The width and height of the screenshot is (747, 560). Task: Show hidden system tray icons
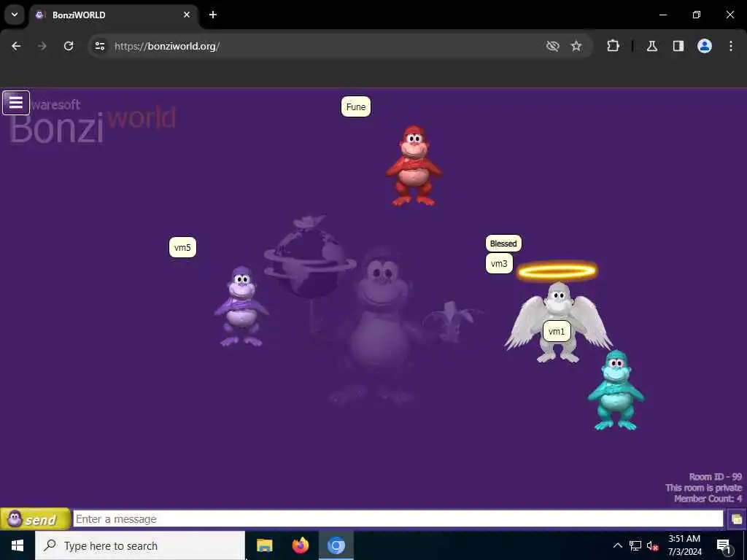pyautogui.click(x=617, y=545)
